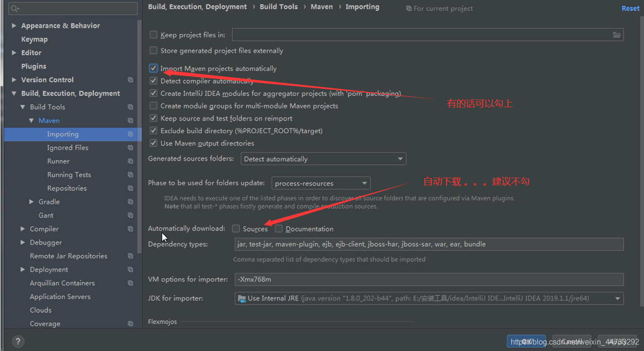This screenshot has width=644, height=351.
Task: Enable Create module groups for multi-module projects
Action: tap(153, 105)
